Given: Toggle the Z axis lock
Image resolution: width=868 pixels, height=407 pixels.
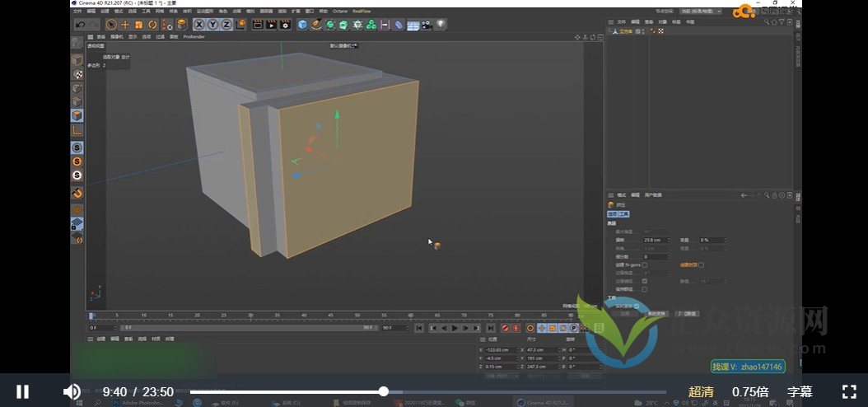Looking at the screenshot, I should (225, 25).
